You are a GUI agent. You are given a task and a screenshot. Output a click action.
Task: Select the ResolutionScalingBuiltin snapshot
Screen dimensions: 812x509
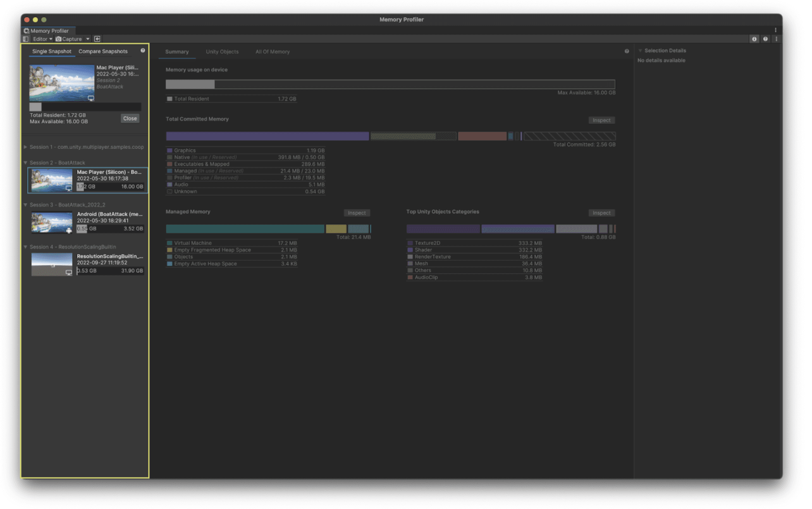[x=88, y=264]
